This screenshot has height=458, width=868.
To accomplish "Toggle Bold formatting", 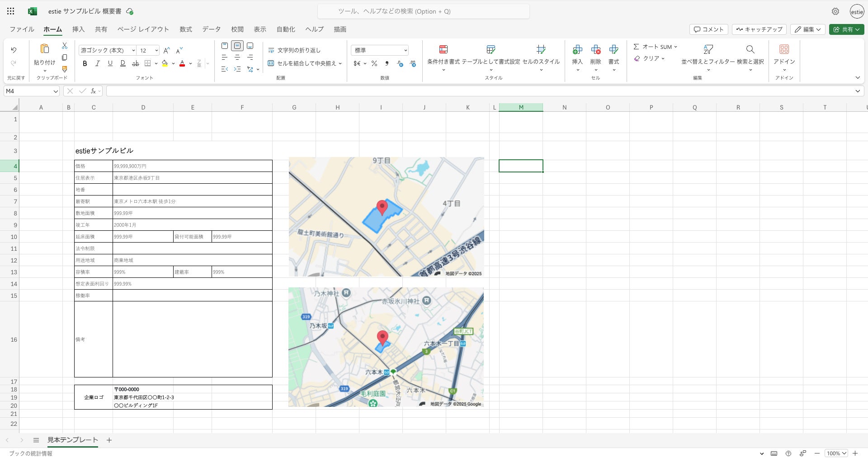I will point(85,64).
